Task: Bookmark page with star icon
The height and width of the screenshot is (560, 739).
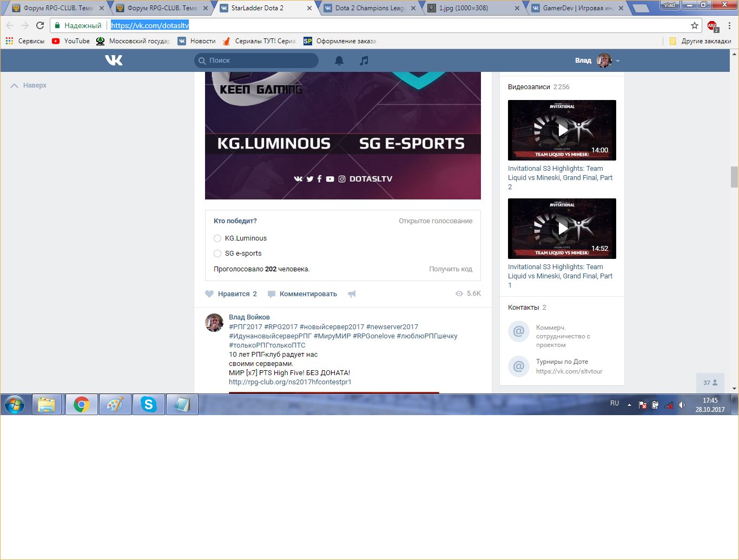Action: point(695,25)
